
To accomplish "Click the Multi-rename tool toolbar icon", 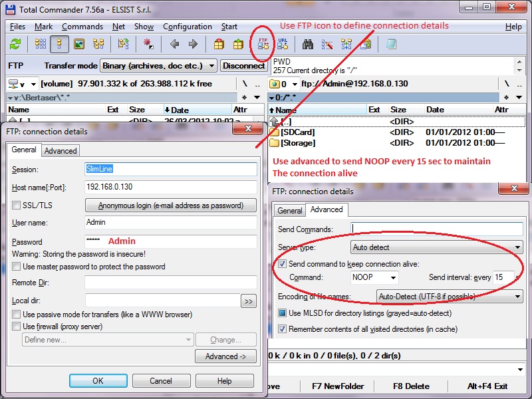I will click(x=327, y=44).
